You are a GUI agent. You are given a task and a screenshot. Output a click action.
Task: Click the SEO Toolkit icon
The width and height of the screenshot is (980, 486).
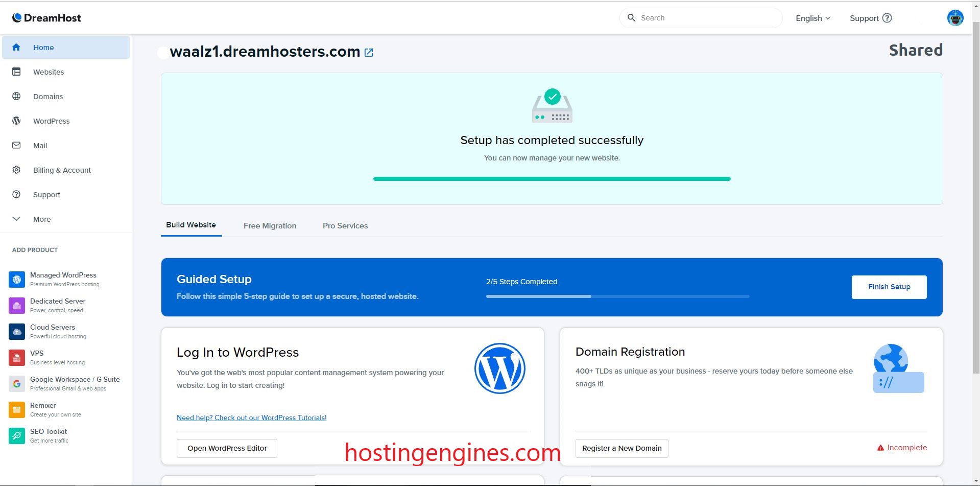click(x=17, y=435)
